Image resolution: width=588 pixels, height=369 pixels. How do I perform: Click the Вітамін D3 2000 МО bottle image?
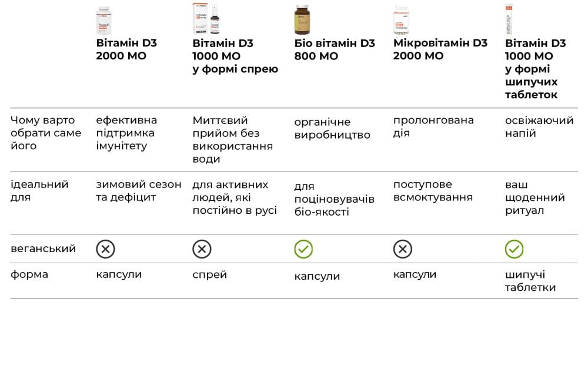click(x=103, y=19)
